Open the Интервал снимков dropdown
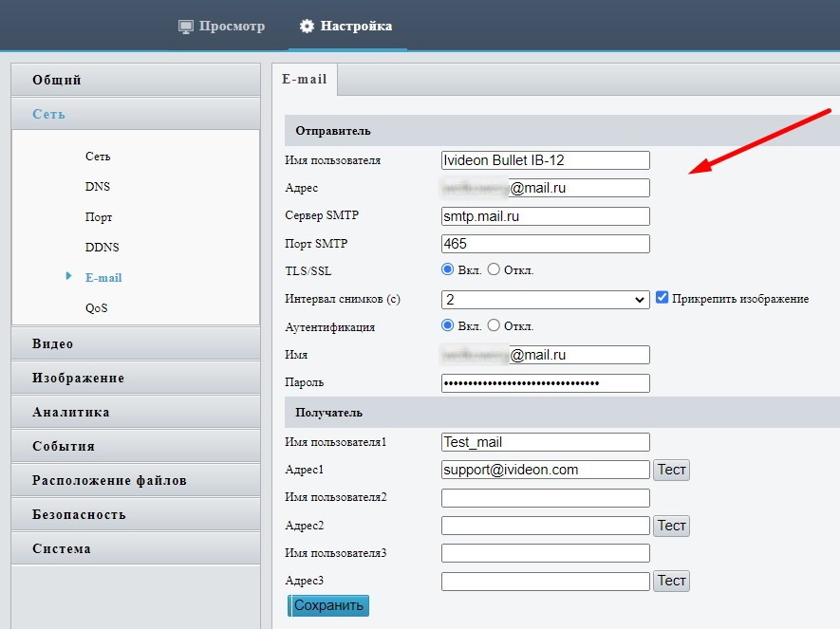This screenshot has height=629, width=840. (546, 300)
